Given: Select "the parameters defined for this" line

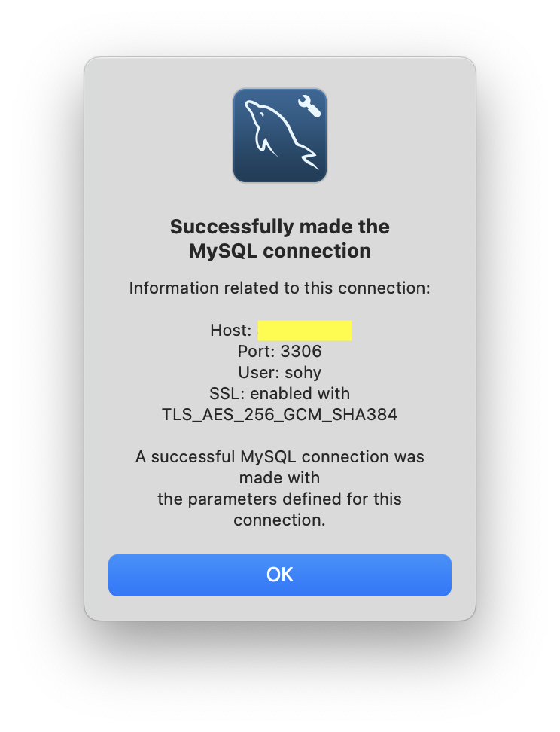Looking at the screenshot, I should click(x=280, y=499).
